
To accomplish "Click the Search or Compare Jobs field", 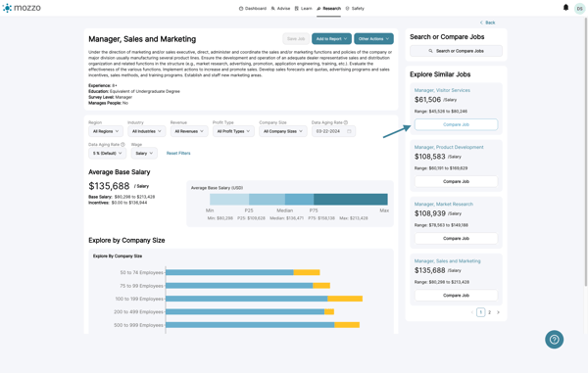I will click(456, 51).
